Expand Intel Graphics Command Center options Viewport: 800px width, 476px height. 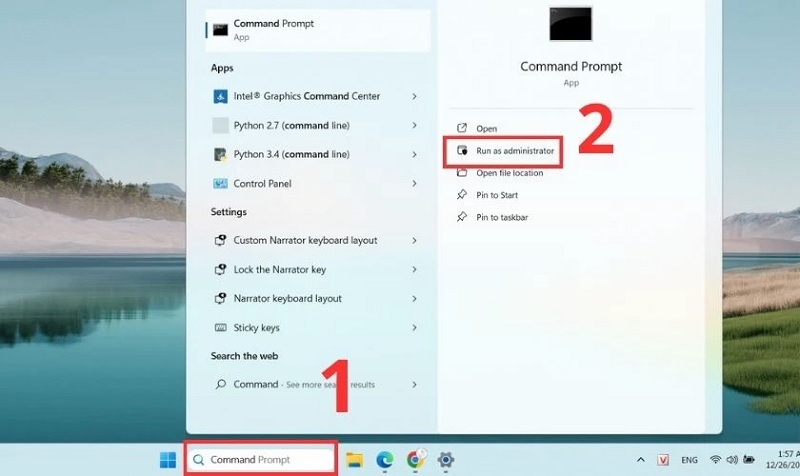click(415, 97)
